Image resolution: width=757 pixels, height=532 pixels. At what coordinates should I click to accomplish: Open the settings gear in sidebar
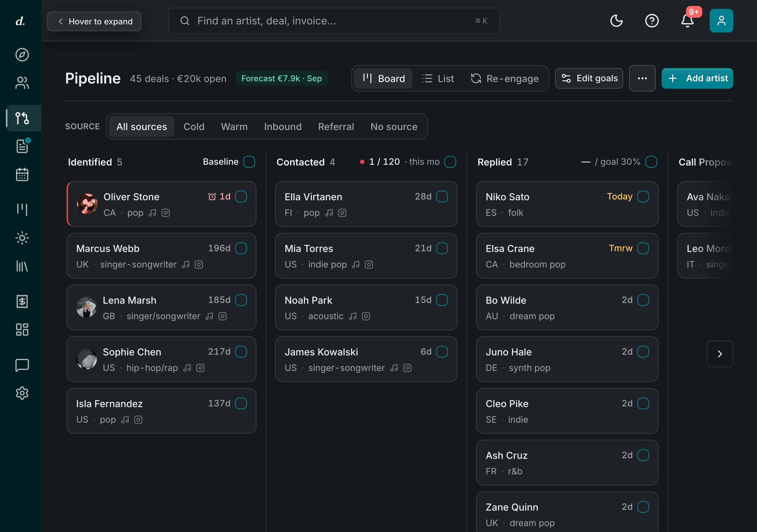tap(22, 393)
